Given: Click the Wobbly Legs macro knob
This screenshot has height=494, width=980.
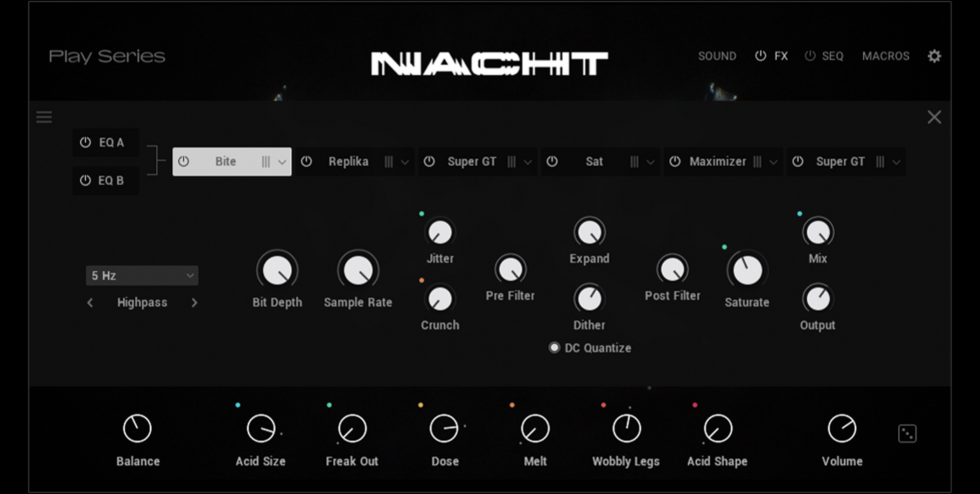Looking at the screenshot, I should point(626,428).
